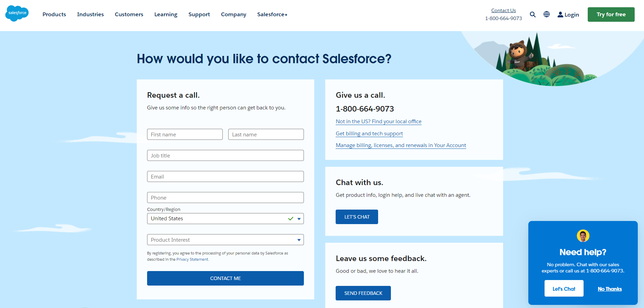This screenshot has height=308, width=644.
Task: Expand the Learning navigation dropdown
Action: 166,14
